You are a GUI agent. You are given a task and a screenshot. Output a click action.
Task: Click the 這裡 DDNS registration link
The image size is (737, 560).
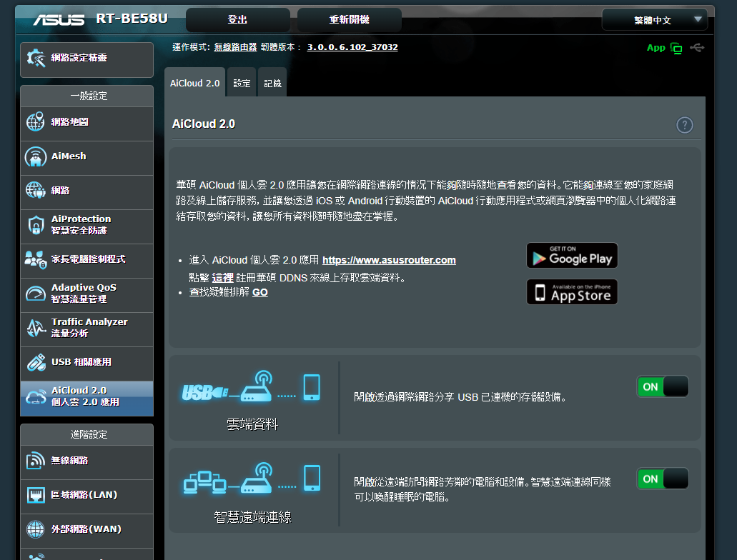click(222, 278)
